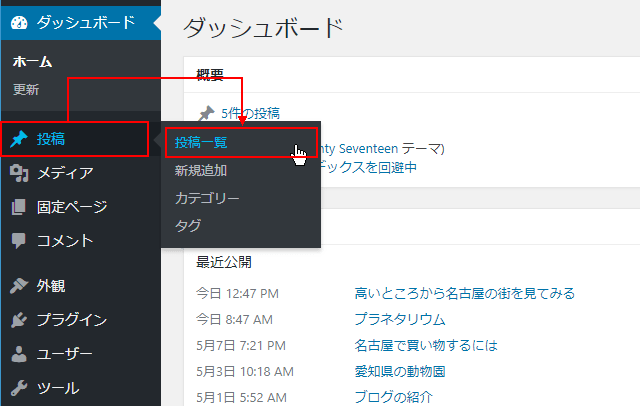Screen dimensions: 640x406
Task: Open the 外観 menu label
Action: [x=51, y=286]
